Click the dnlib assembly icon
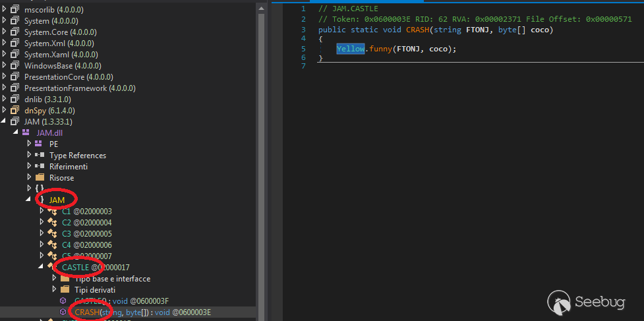The image size is (644, 321). coord(15,99)
